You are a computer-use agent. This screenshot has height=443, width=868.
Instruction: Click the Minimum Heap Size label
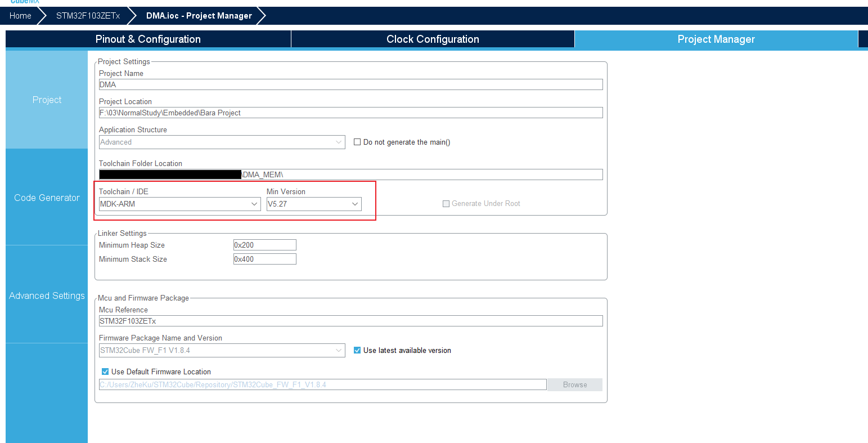tap(132, 245)
